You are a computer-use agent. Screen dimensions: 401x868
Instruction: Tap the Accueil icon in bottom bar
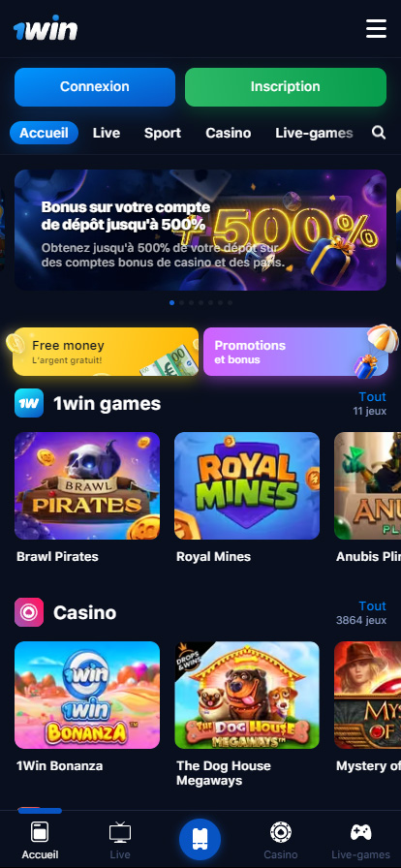(x=40, y=832)
